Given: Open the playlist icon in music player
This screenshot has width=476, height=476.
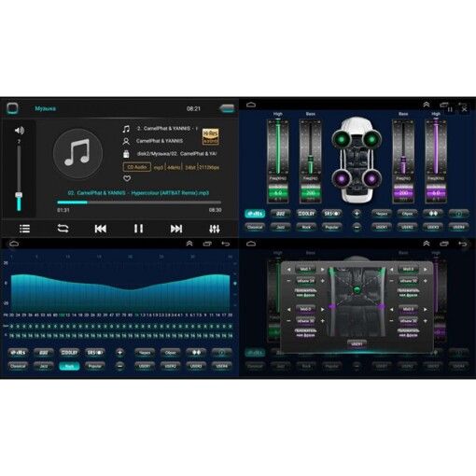Looking at the screenshot, I should coord(24,229).
